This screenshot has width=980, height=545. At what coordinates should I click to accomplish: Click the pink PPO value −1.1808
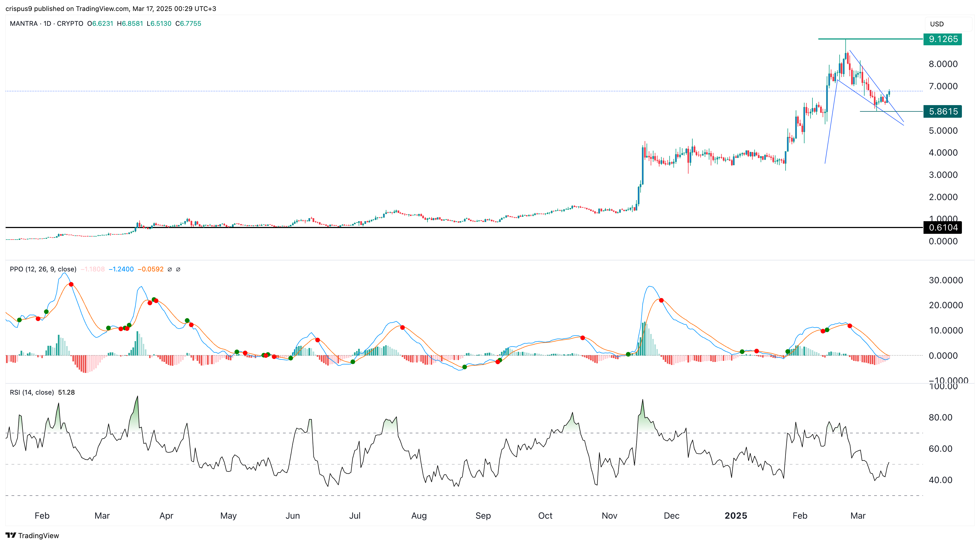[x=92, y=269]
